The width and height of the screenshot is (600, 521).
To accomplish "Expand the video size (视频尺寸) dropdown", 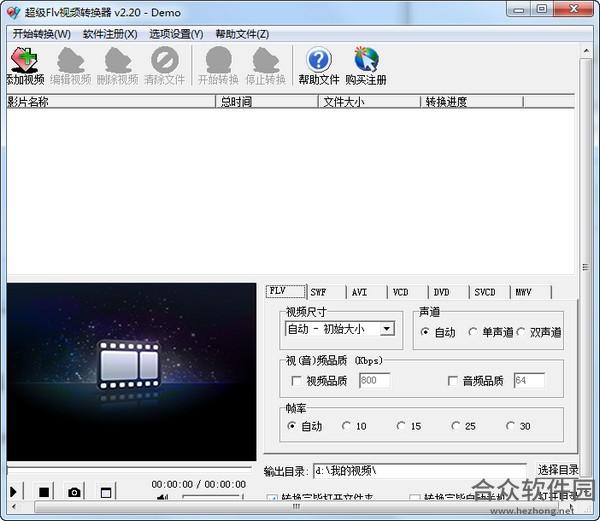I will pyautogui.click(x=387, y=329).
